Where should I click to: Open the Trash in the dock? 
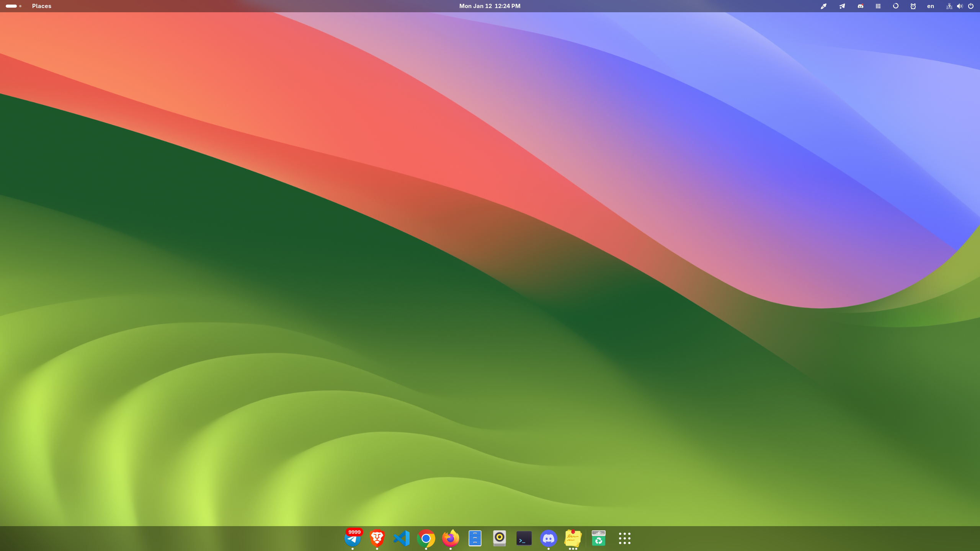point(599,538)
